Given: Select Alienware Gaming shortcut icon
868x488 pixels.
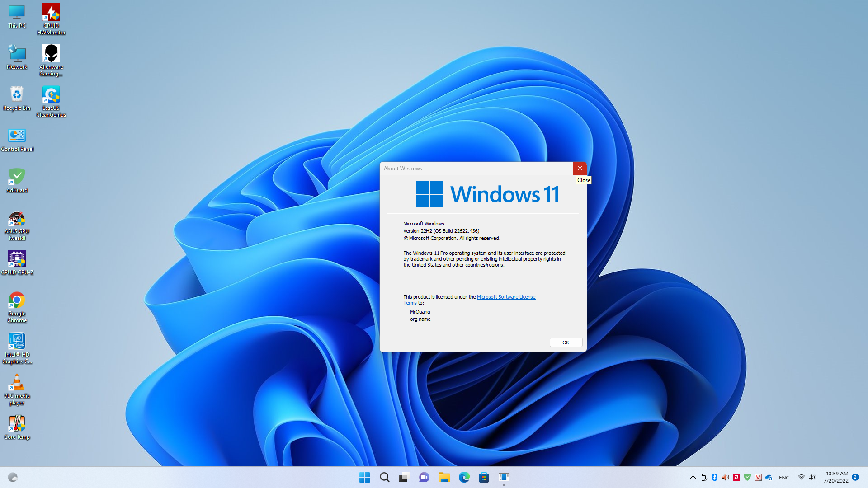Looking at the screenshot, I should (x=51, y=60).
